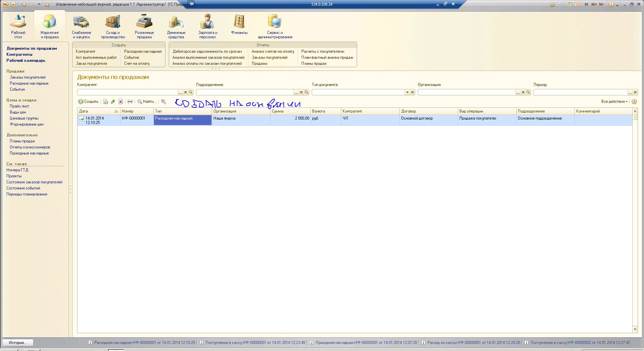Click the favorites star icon
The width and height of the screenshot is (644, 351).
pyautogui.click(x=47, y=4)
